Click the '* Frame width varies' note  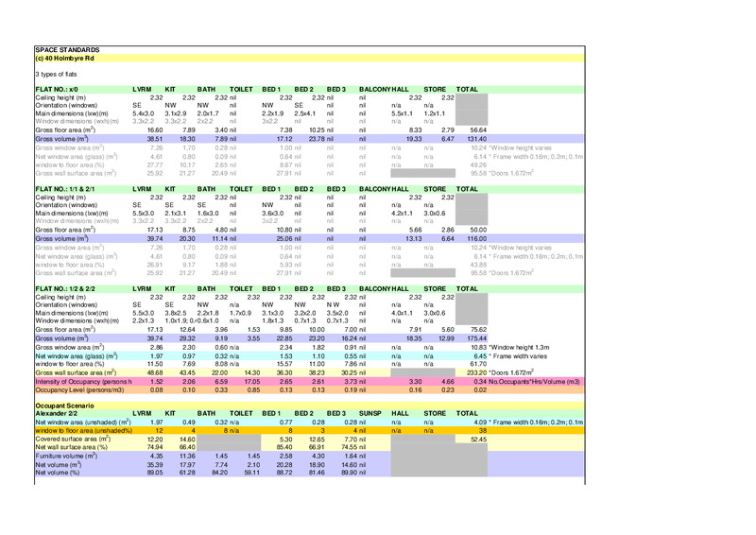point(518,356)
